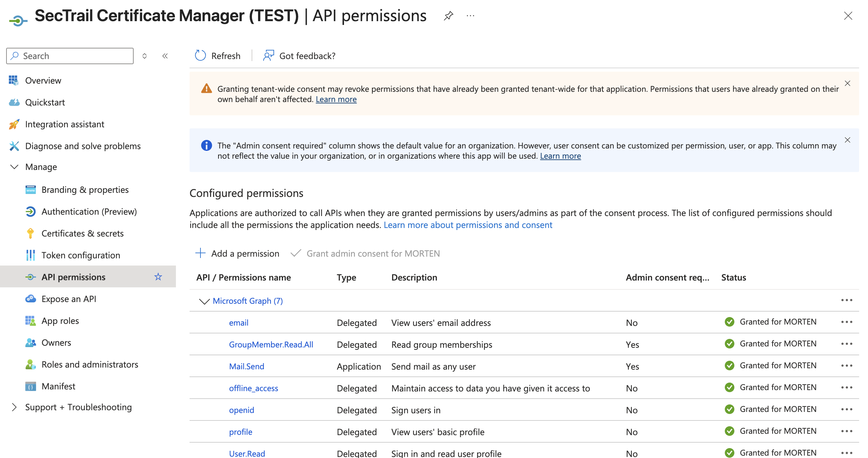This screenshot has width=868, height=458.
Task: Open Integration assistant
Action: pos(64,124)
